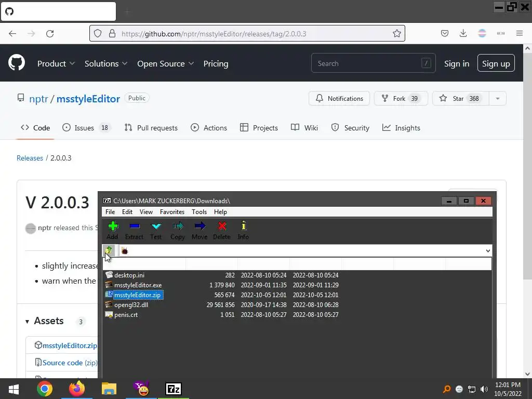Screen dimensions: 532x399
Task: Open the View menu in 7-Zip
Action: [x=146, y=212]
